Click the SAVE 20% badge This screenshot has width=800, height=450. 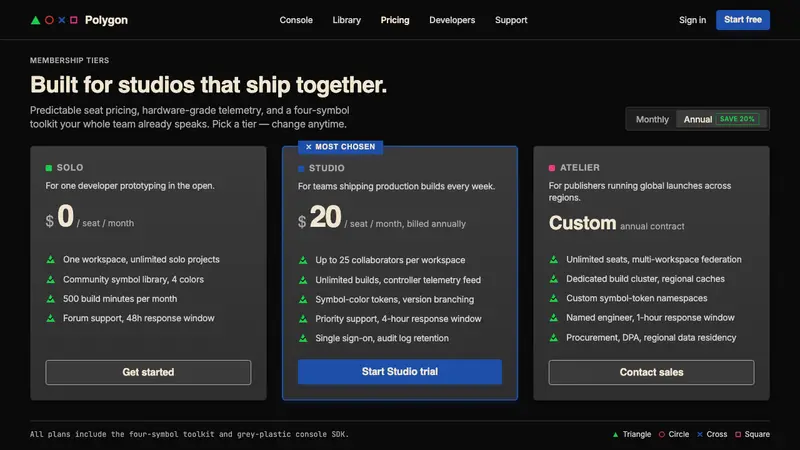tap(737, 119)
